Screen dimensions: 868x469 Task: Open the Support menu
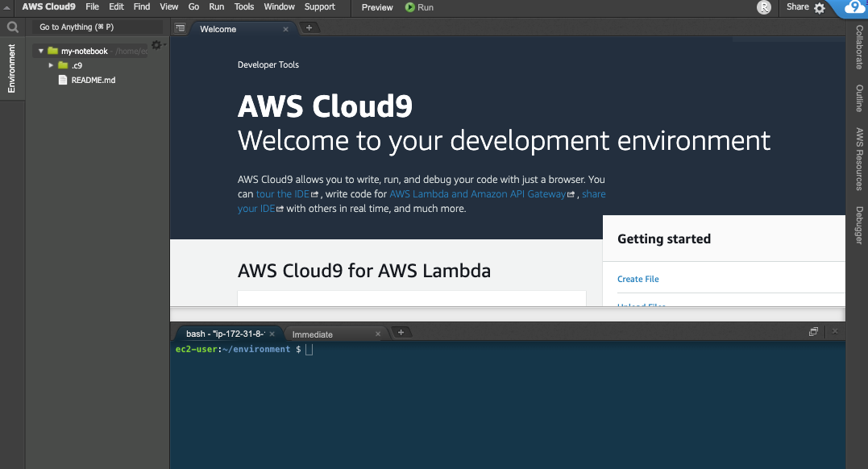pyautogui.click(x=320, y=6)
